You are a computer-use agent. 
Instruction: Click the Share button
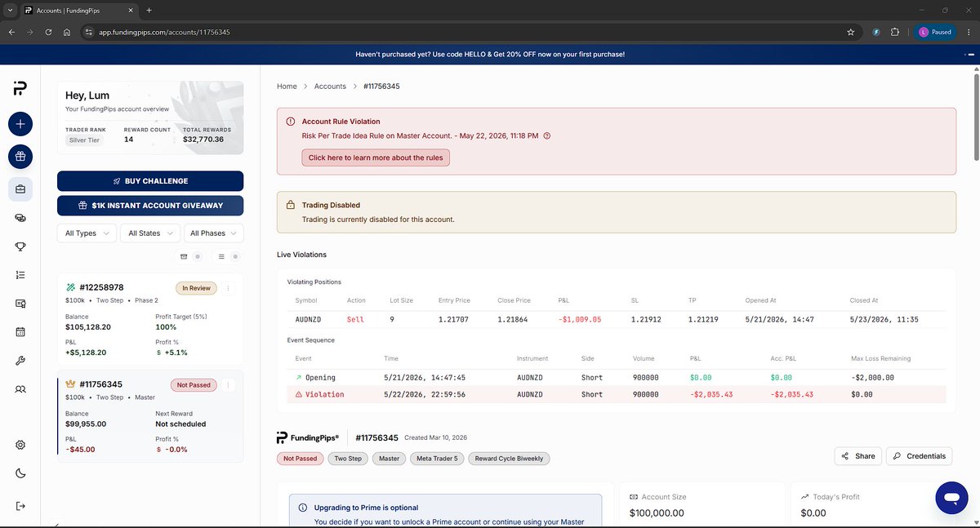coord(857,456)
